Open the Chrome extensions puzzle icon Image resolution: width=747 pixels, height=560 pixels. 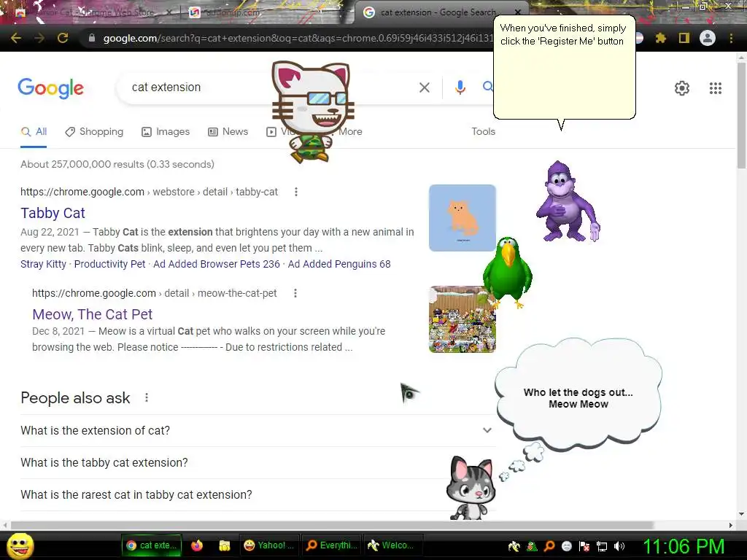661,38
